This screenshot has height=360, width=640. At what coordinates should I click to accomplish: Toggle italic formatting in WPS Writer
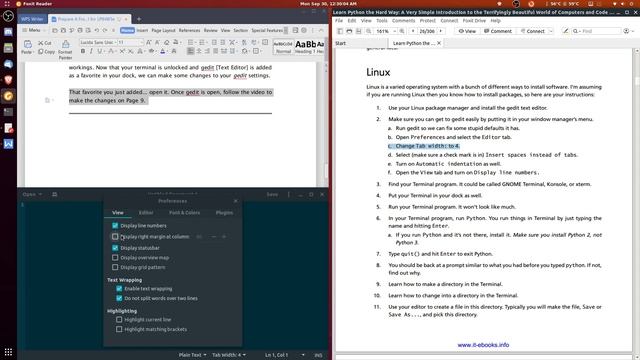click(91, 51)
